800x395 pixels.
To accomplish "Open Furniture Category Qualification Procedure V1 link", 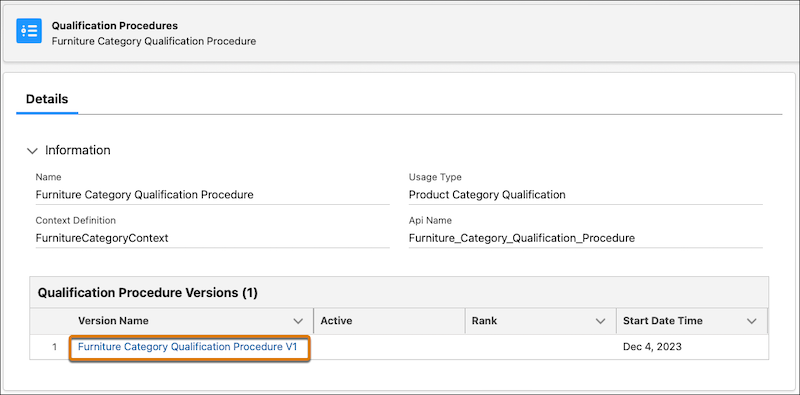I will click(x=187, y=347).
